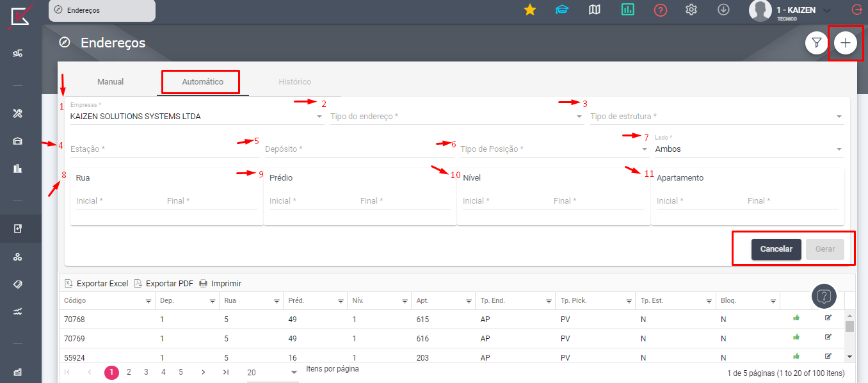
Task: Click the Código column filter icon
Action: (149, 301)
